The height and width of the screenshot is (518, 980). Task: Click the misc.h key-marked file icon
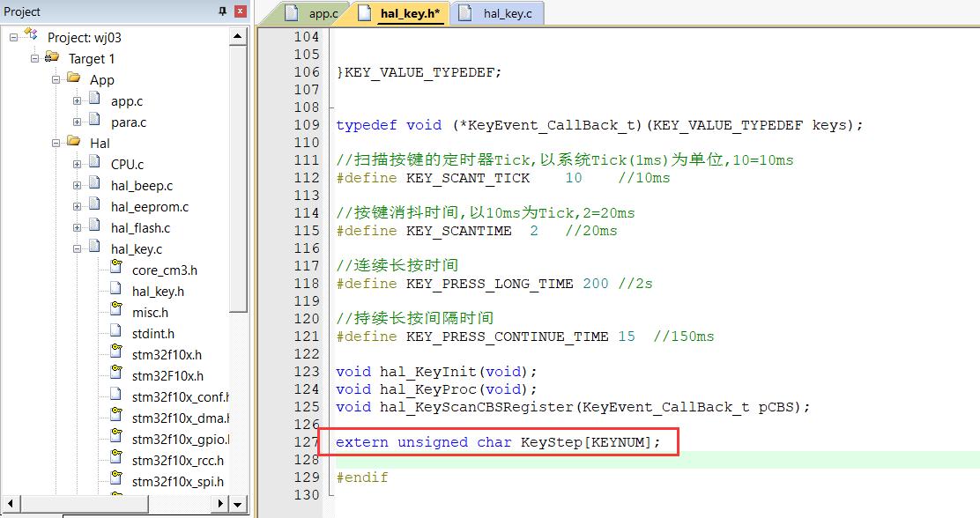(116, 309)
